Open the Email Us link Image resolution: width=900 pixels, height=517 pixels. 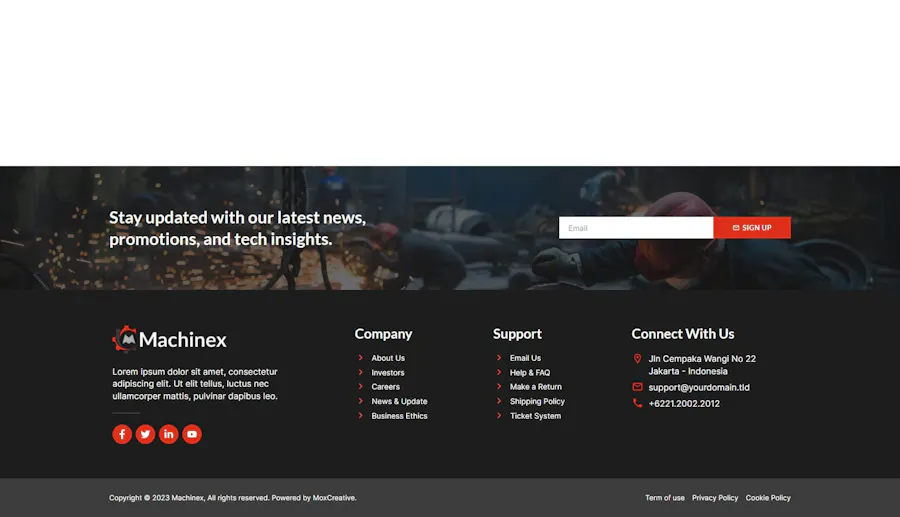pos(525,358)
